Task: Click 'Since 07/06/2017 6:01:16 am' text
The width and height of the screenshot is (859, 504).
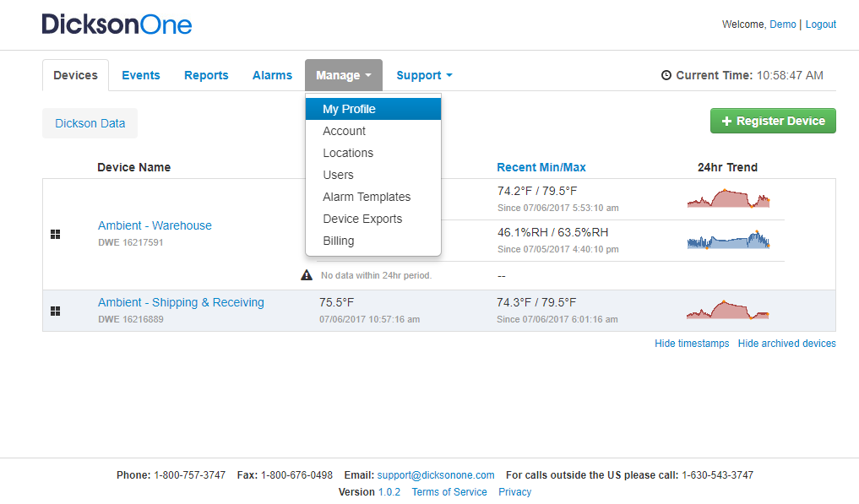Action: pos(557,319)
